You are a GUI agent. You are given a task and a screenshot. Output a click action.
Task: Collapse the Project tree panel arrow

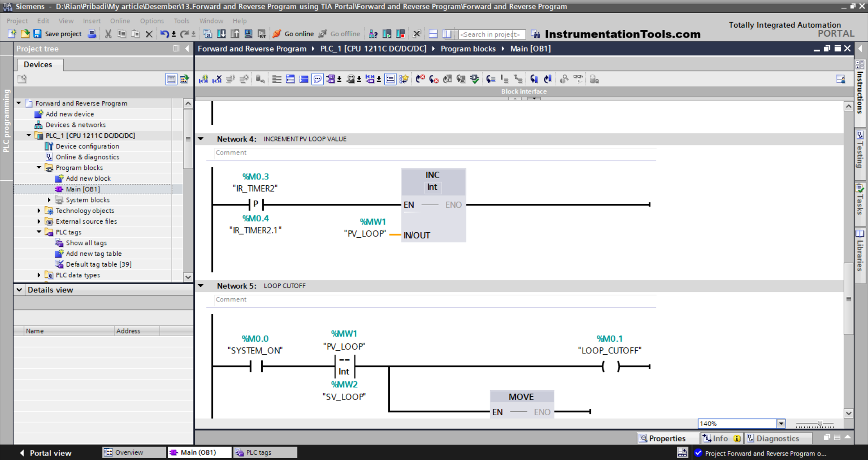[187, 48]
